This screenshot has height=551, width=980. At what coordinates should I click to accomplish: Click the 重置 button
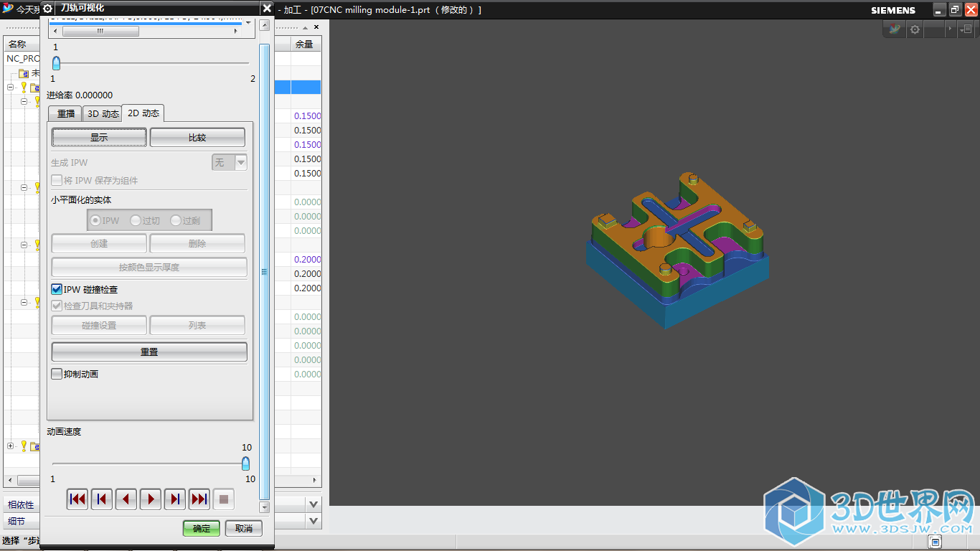click(149, 352)
